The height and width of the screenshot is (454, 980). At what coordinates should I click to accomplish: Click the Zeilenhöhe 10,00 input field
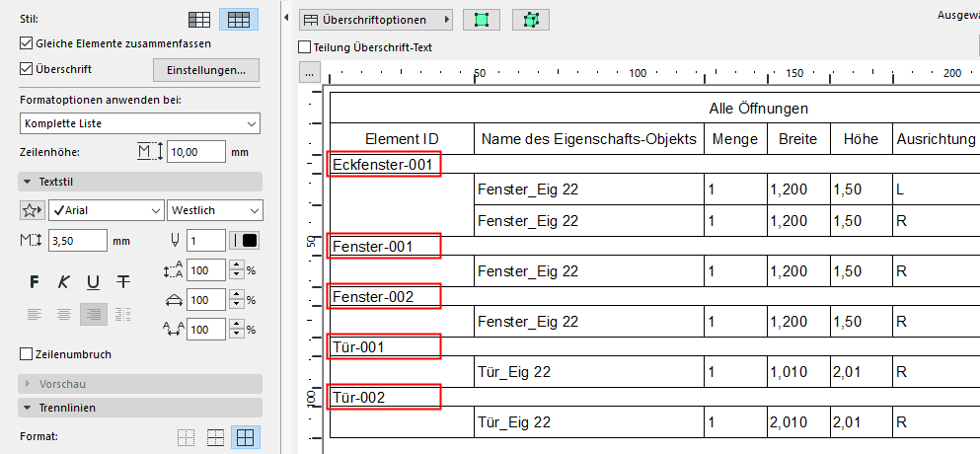pos(196,152)
